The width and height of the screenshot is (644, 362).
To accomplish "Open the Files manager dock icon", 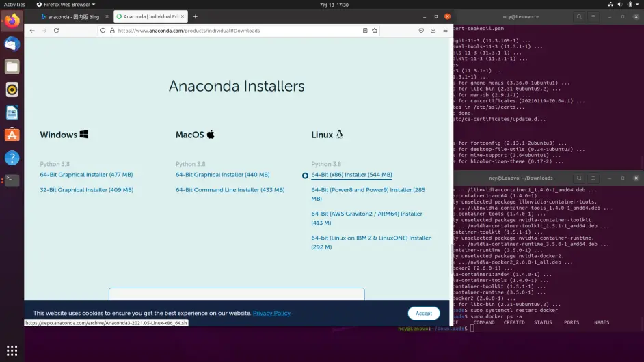I will (x=12, y=66).
